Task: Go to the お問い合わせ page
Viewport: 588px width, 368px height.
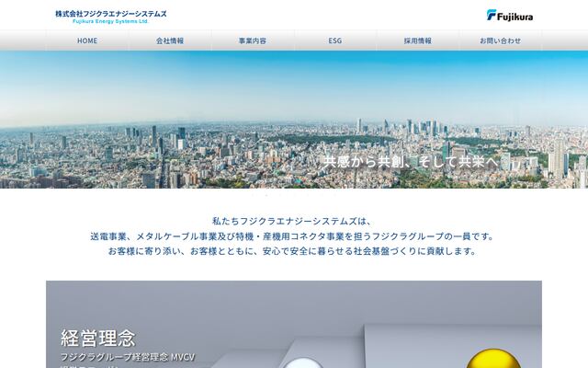Action: pyautogui.click(x=501, y=40)
